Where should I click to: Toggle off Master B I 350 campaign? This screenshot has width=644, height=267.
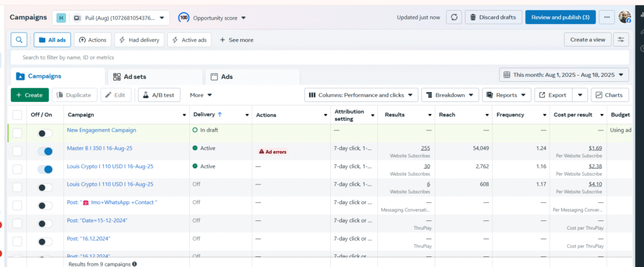45,151
